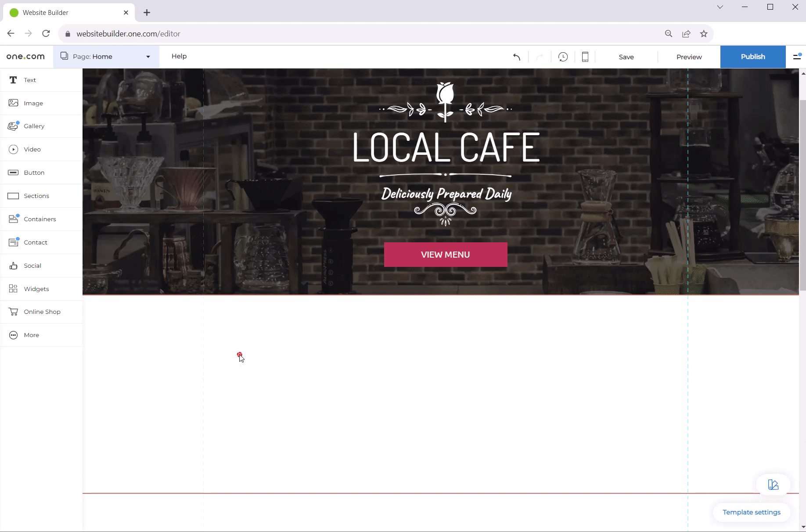Select the Text tool in sidebar
This screenshot has width=806, height=532.
point(30,80)
